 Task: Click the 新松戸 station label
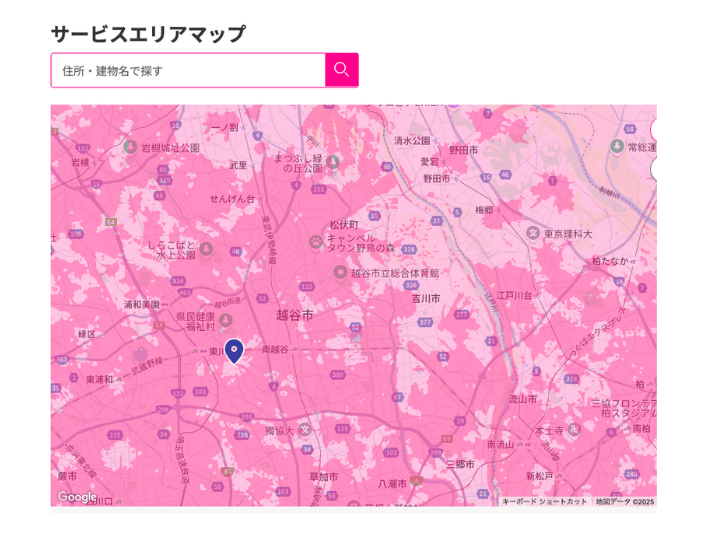pyautogui.click(x=540, y=476)
